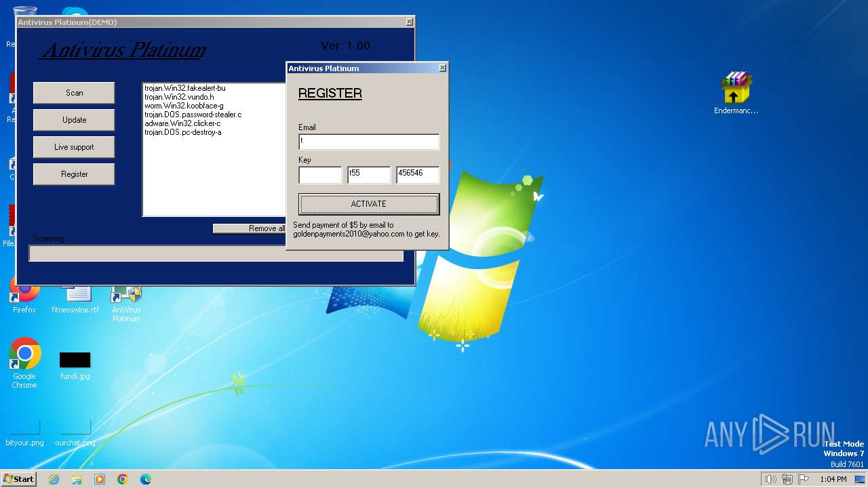Click the Scan button in Antivirus Platinum
868x488 pixels.
point(74,93)
